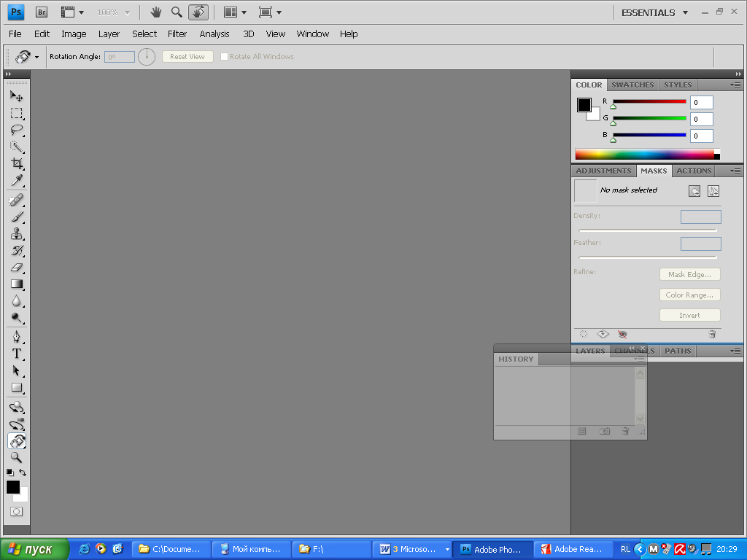Image resolution: width=747 pixels, height=560 pixels.
Task: Select the Gradient tool
Action: (17, 284)
